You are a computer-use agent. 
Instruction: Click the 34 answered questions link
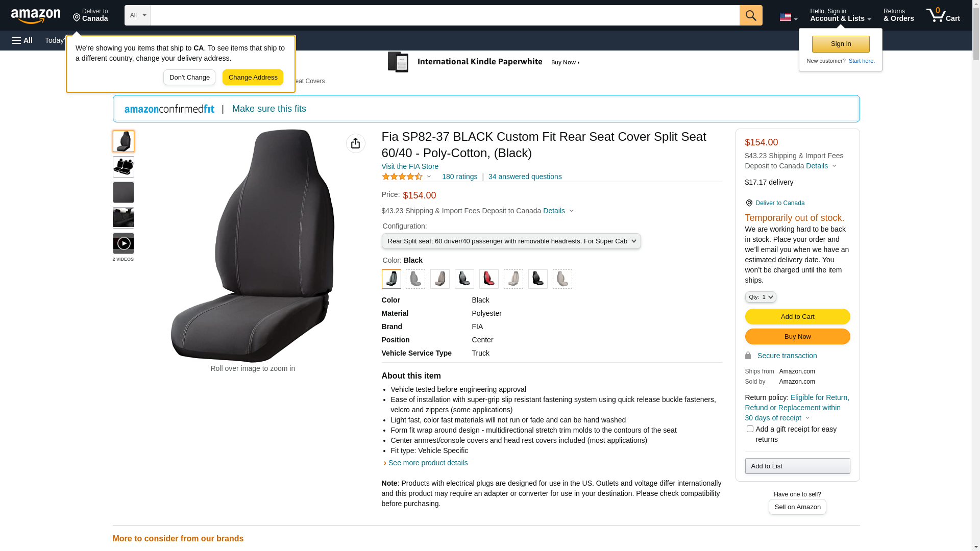[x=525, y=177]
